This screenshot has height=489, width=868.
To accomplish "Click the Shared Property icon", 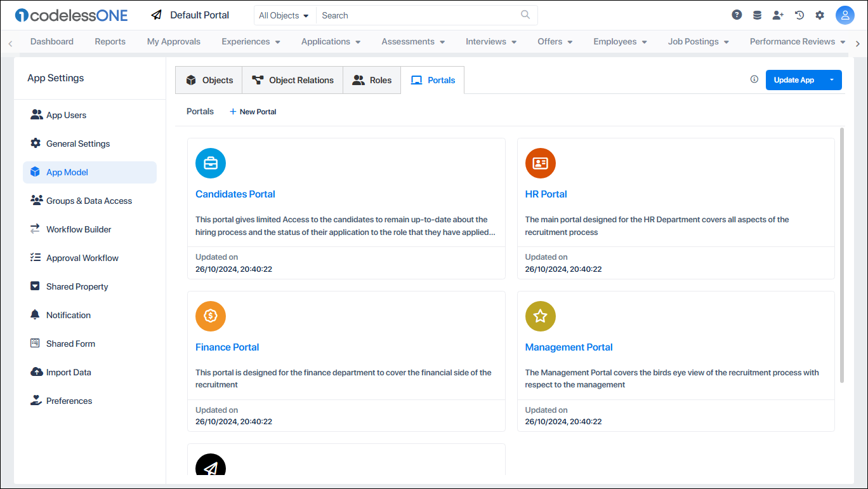I will coord(36,286).
